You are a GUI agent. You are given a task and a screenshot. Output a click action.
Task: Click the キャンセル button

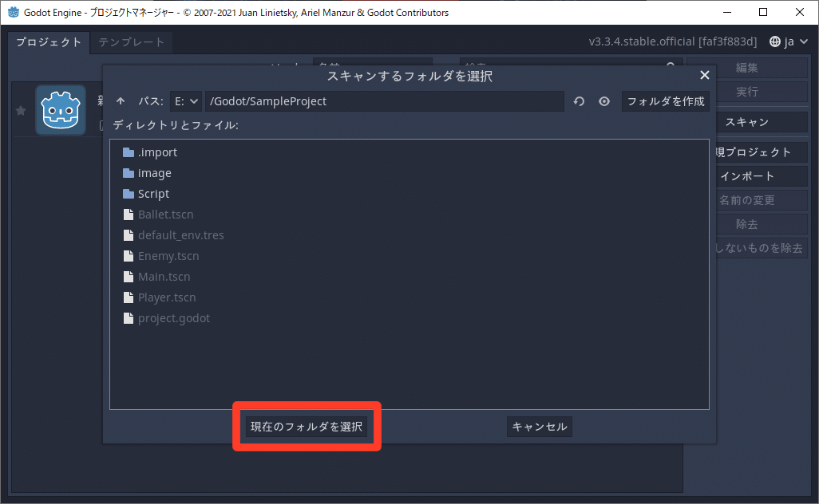(x=539, y=427)
